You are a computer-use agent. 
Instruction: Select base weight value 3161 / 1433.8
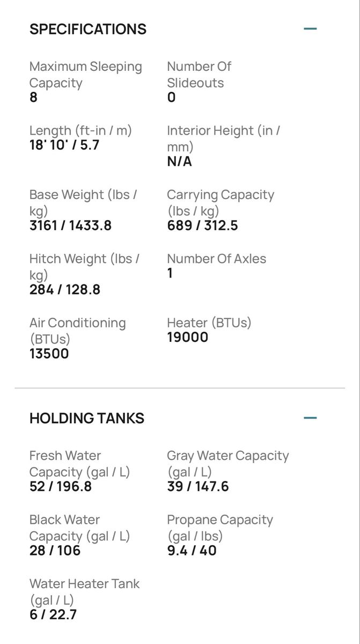70,225
